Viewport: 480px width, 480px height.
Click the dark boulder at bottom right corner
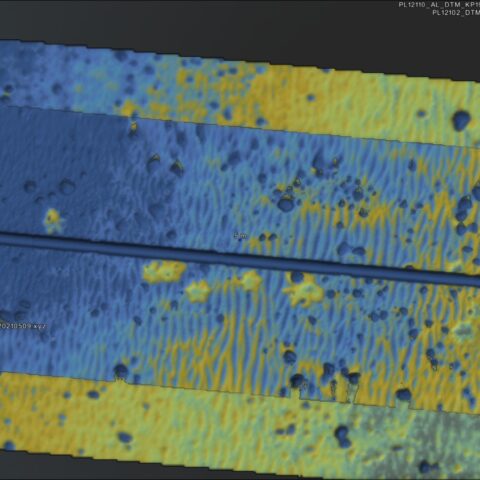pyautogui.click(x=428, y=467)
